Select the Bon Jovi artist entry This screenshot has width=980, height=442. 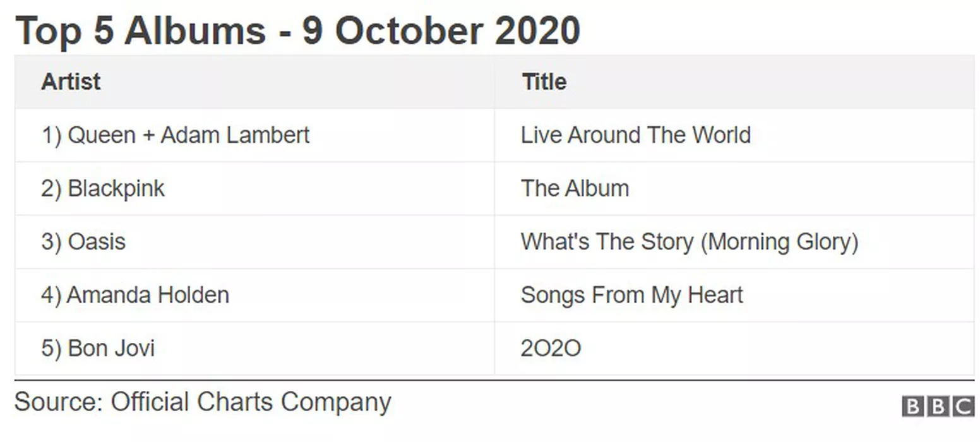coord(111,349)
